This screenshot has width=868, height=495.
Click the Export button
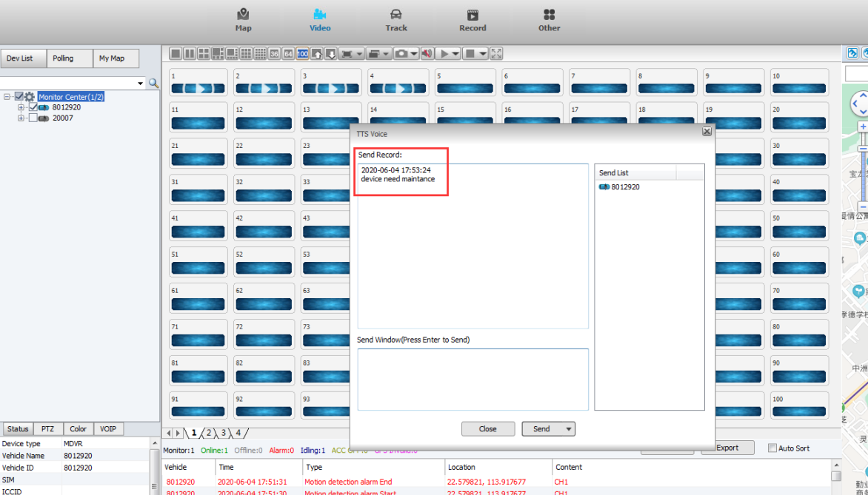727,448
